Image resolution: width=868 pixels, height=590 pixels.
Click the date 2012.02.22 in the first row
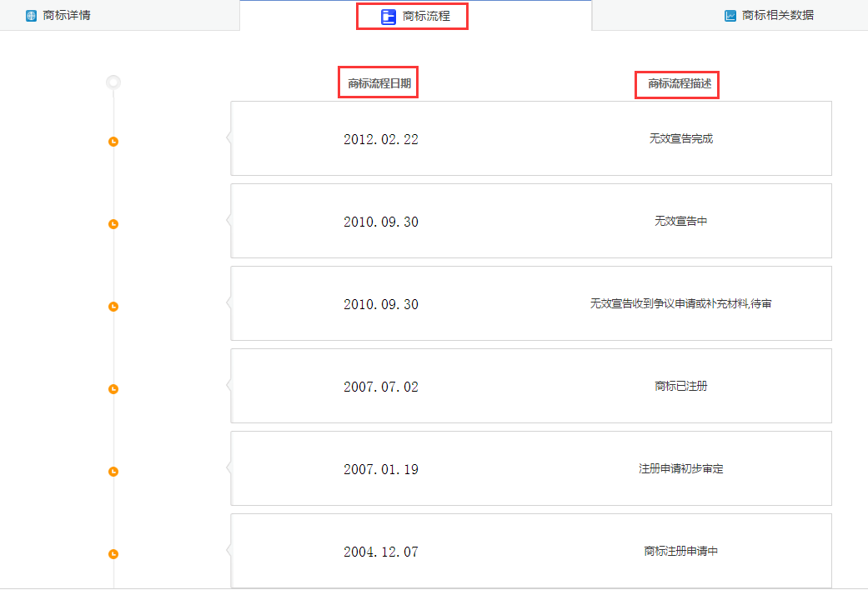(381, 140)
